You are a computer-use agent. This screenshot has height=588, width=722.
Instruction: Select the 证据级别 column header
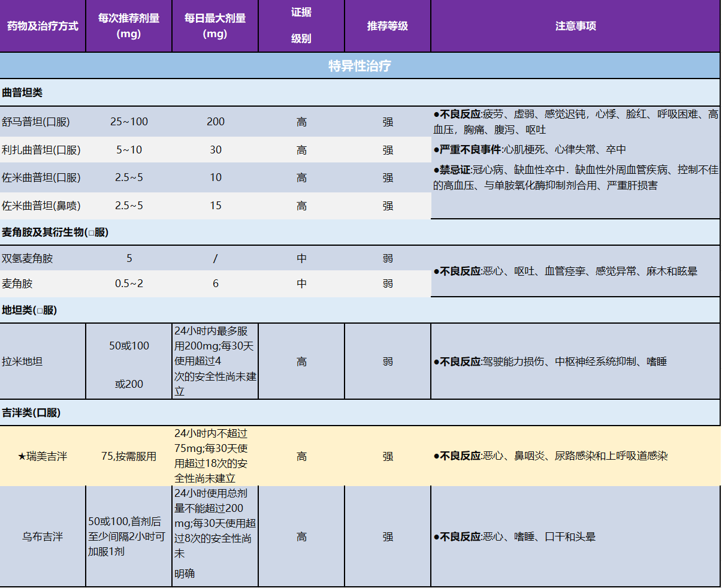pyautogui.click(x=301, y=26)
